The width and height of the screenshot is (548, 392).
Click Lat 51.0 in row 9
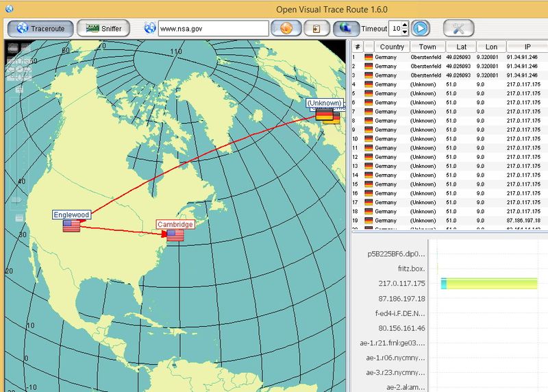(x=451, y=130)
